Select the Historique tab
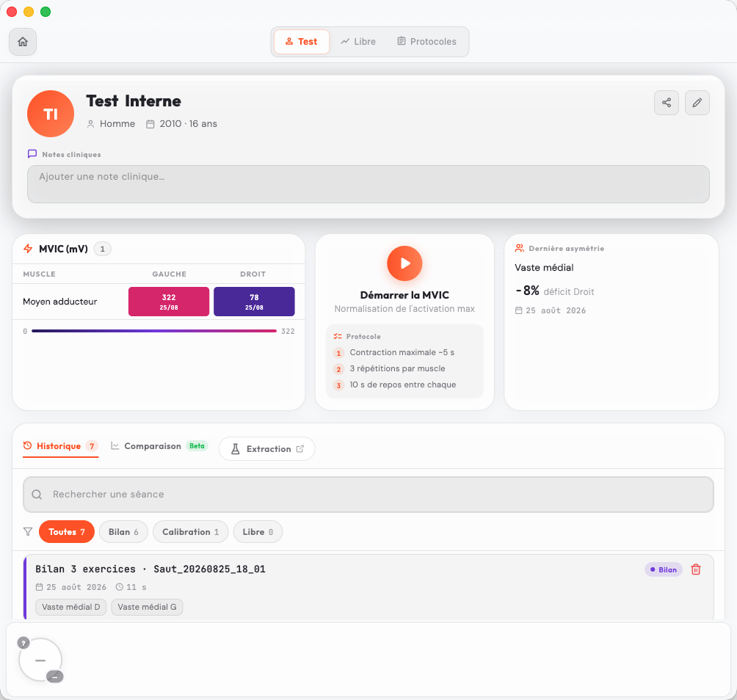Image resolution: width=737 pixels, height=700 pixels. (x=61, y=446)
